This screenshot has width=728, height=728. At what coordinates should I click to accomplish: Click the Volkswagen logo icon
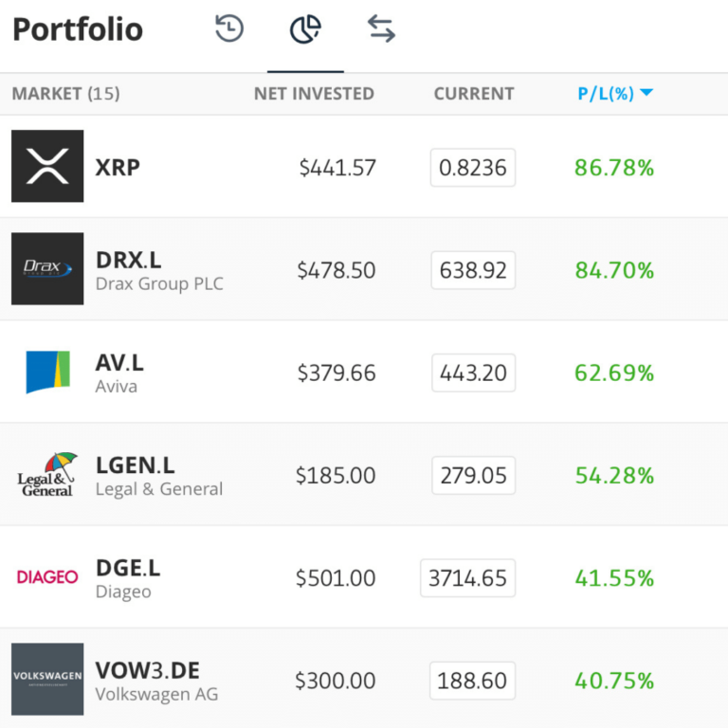coord(47,680)
